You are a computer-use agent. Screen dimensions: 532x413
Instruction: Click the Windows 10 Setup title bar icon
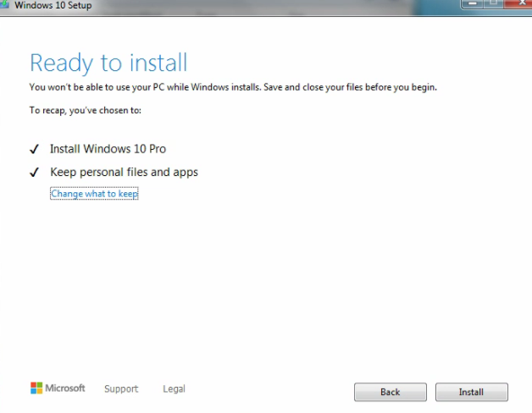click(x=4, y=4)
